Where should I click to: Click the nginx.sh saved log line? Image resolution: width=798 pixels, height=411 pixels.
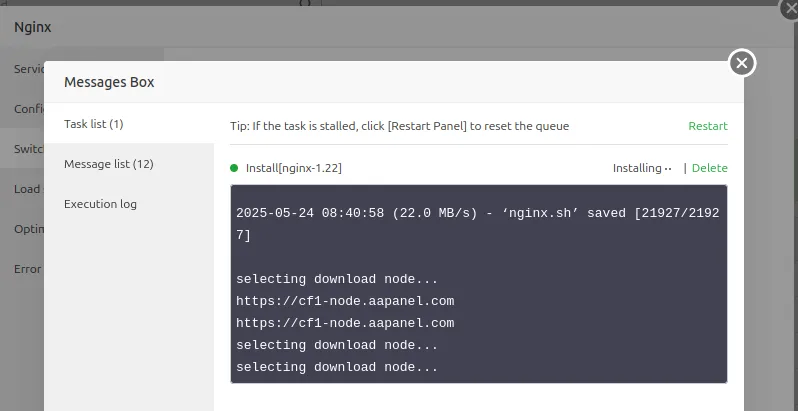[478, 224]
